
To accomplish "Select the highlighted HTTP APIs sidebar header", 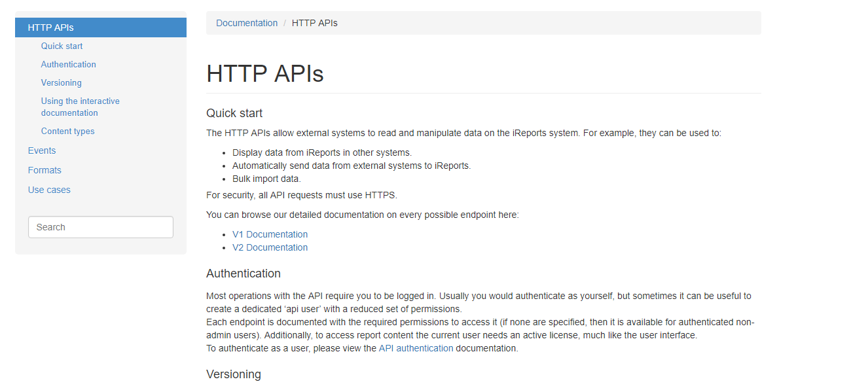I will pos(50,27).
